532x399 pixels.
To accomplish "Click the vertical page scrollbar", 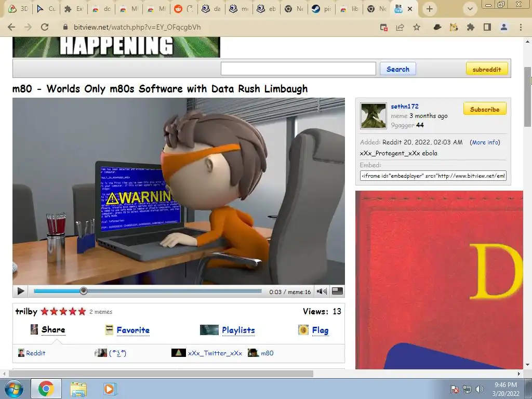I will 528,97.
